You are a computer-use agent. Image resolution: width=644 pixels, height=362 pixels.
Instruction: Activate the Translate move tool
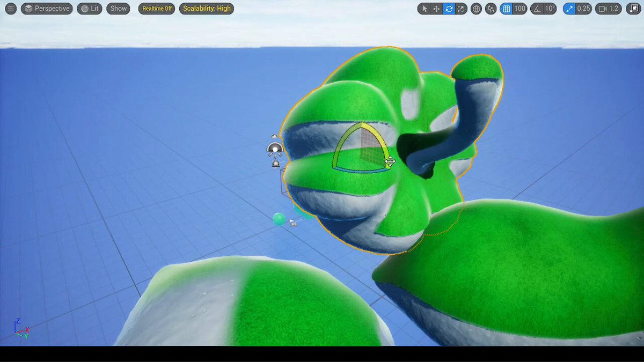[x=437, y=9]
